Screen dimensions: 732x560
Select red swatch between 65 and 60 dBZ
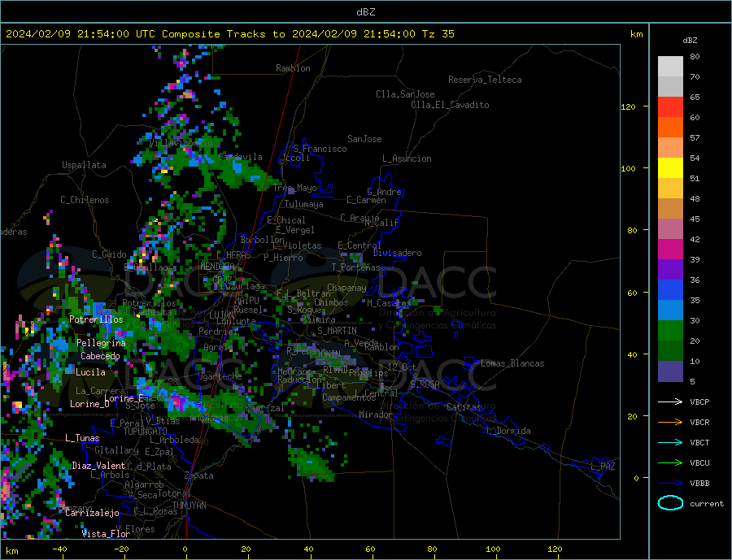(670, 106)
